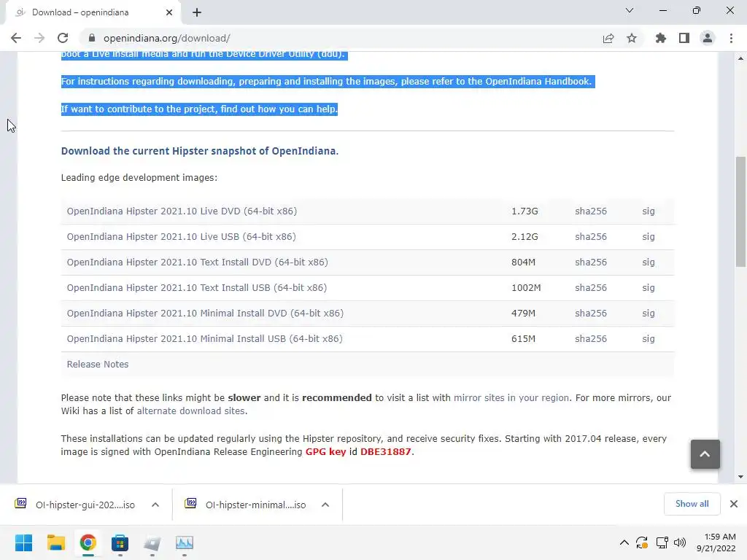Open the Chrome profile avatar
This screenshot has height=560, width=747.
[708, 38]
